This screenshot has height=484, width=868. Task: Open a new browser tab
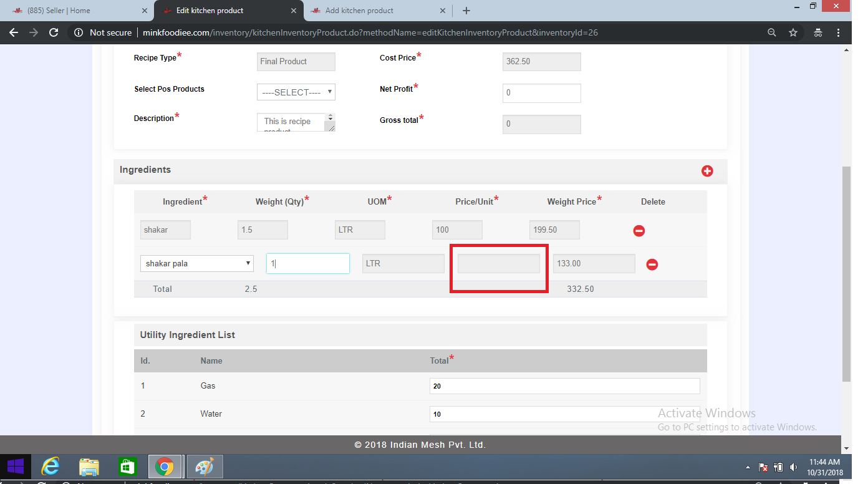coord(466,11)
